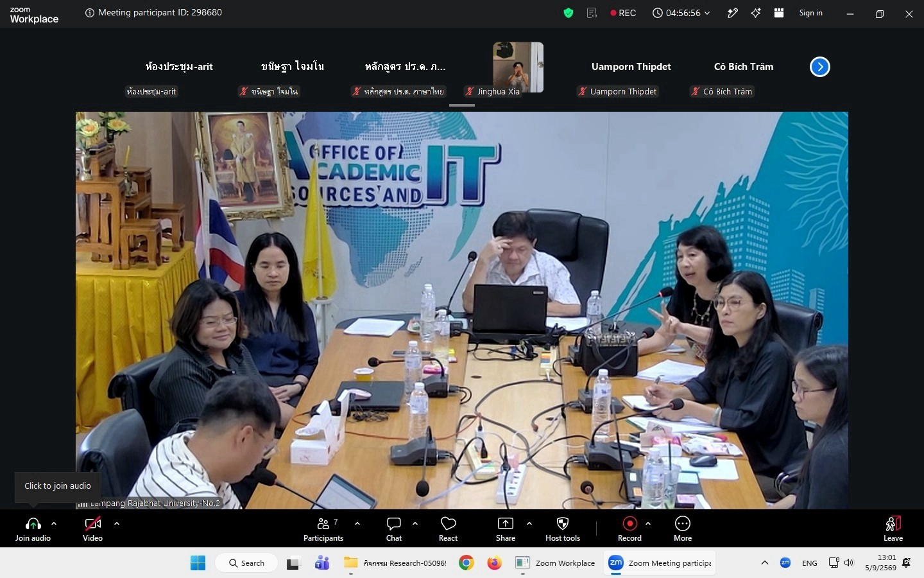
Task: Click the green encryption shield icon
Action: pos(569,13)
